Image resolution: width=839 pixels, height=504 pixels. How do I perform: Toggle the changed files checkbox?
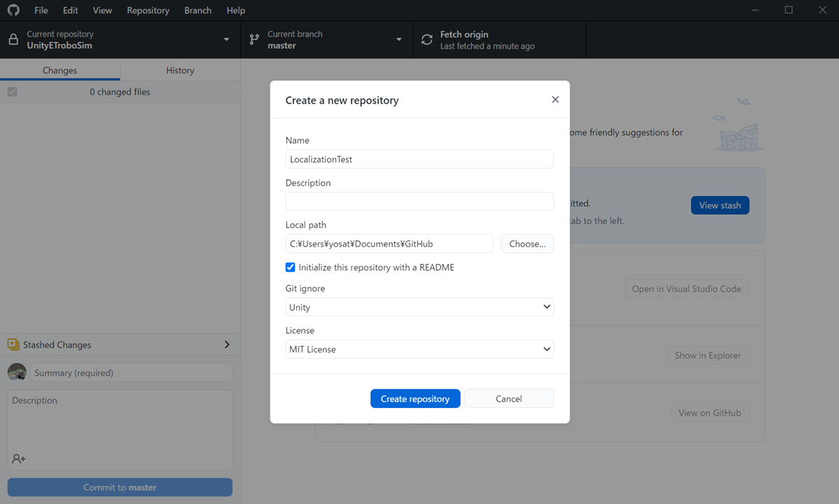click(x=12, y=92)
